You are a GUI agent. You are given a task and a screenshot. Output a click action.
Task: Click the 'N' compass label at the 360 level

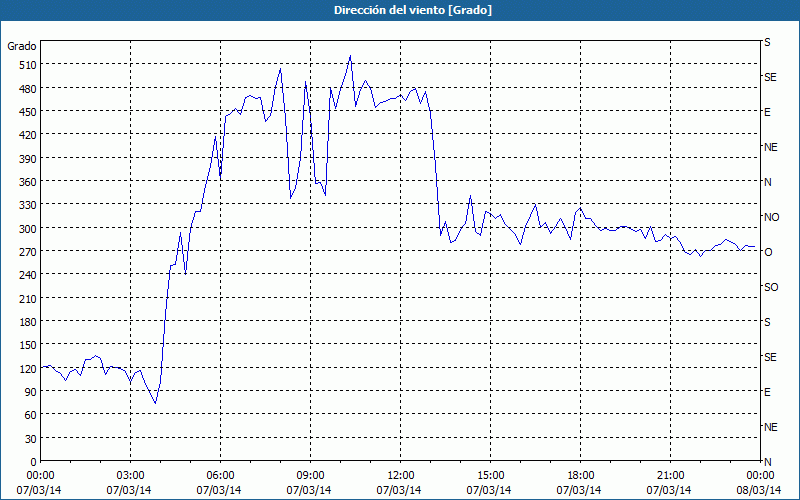click(x=767, y=182)
